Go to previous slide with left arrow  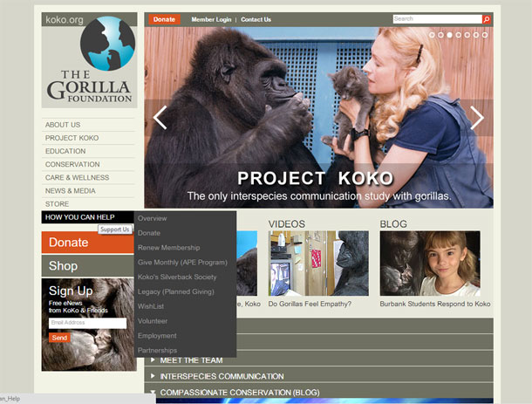[x=160, y=118]
